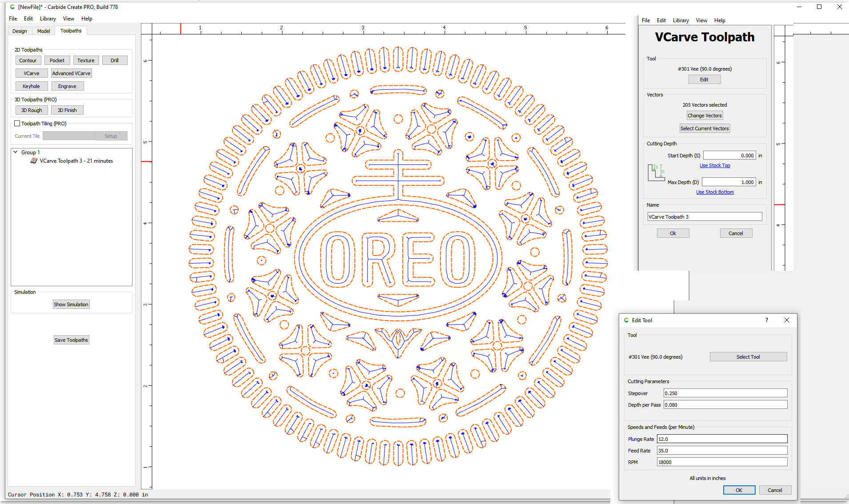Minimize the Carbide Create window
Viewport: 849px width, 504px height.
(x=799, y=7)
